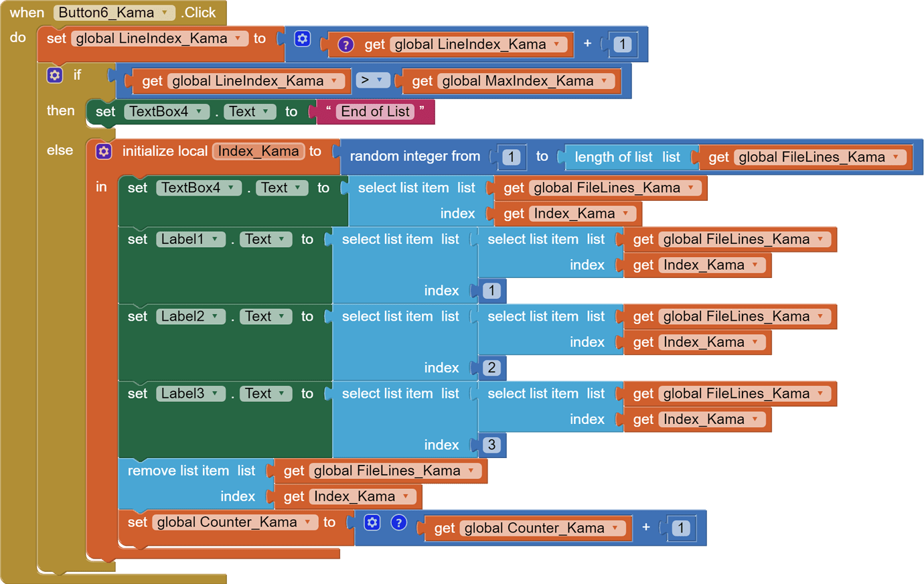Click question-mark icon on Counter_Kama addition block
Viewport: 924px width, 584px height.
pos(398,522)
